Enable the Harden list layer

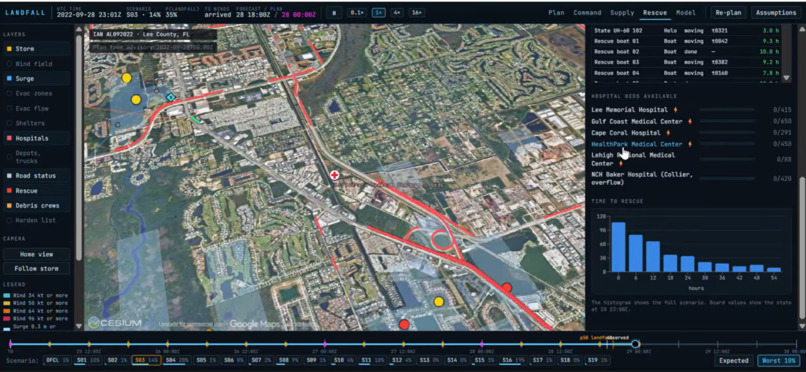(x=36, y=220)
